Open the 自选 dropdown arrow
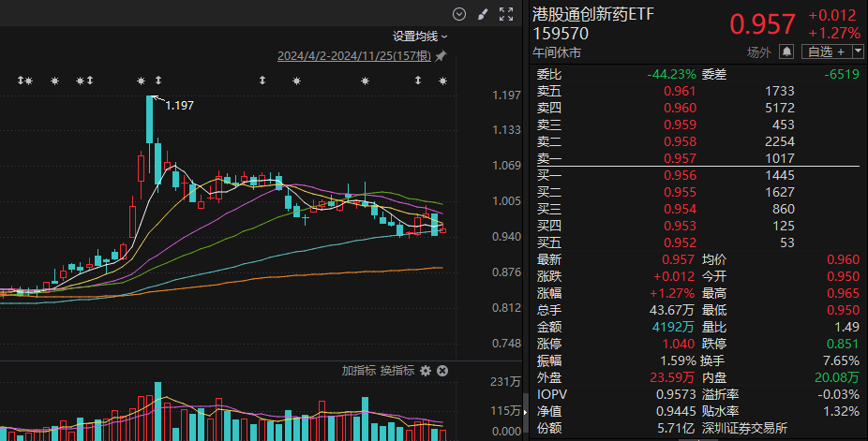 coord(856,51)
